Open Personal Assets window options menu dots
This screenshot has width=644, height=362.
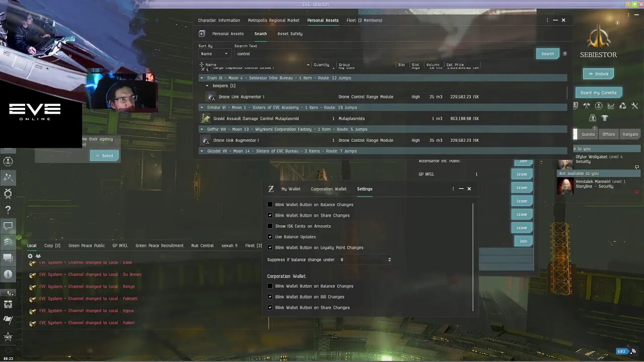point(547,20)
